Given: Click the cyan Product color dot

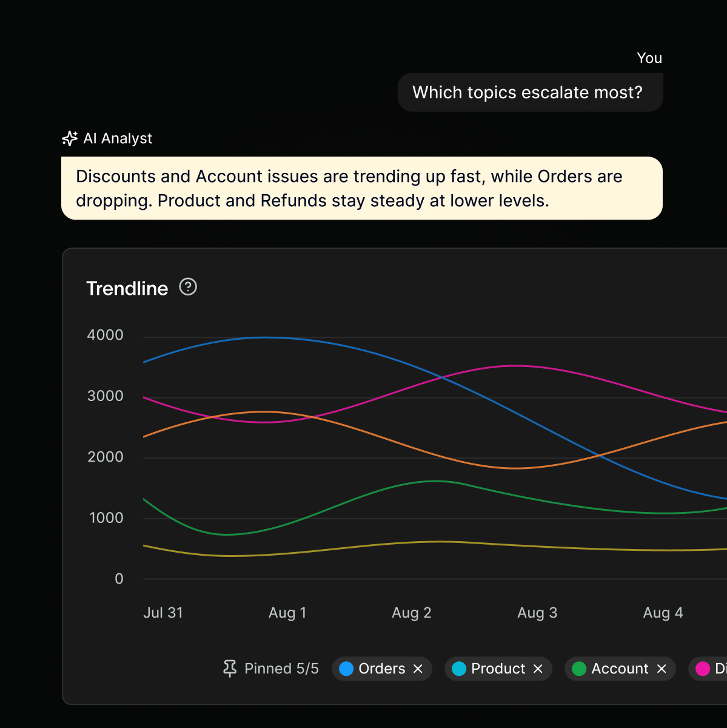Looking at the screenshot, I should (459, 669).
